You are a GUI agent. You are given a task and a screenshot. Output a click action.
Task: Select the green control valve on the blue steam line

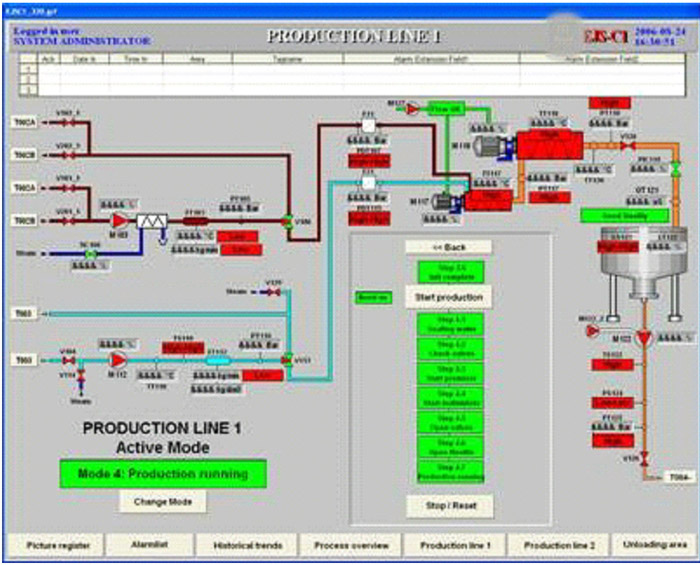(91, 254)
